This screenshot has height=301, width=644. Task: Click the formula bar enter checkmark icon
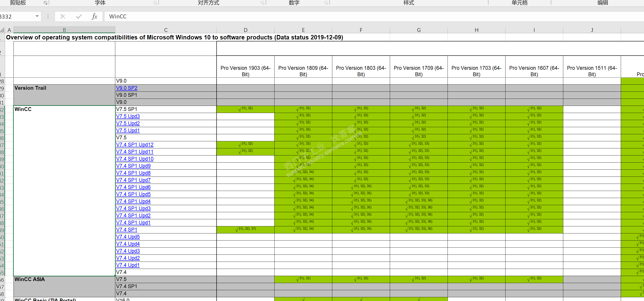[79, 17]
